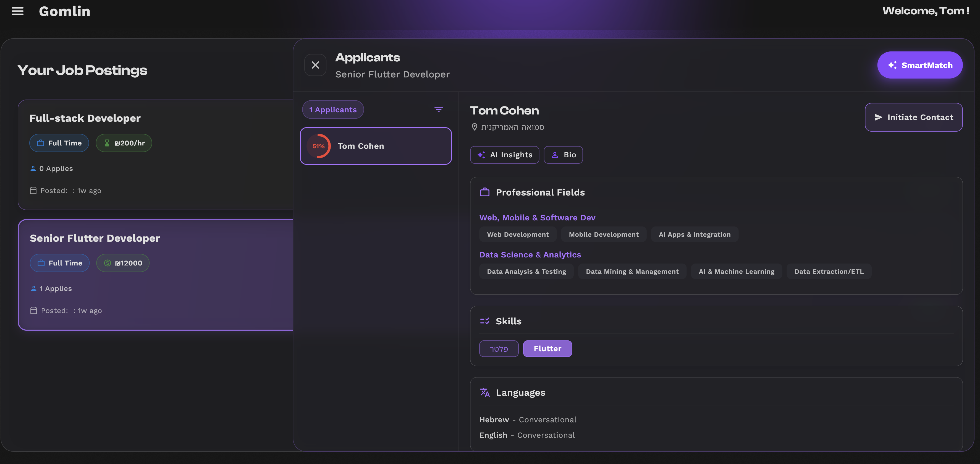Image resolution: width=980 pixels, height=464 pixels.
Task: Click the SmartMatch button
Action: (919, 65)
